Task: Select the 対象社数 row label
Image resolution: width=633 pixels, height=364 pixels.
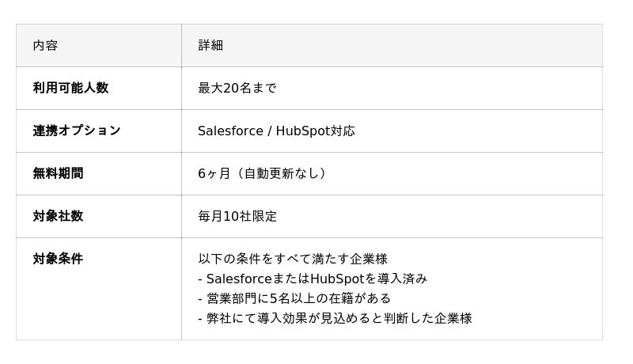Action: tap(58, 216)
